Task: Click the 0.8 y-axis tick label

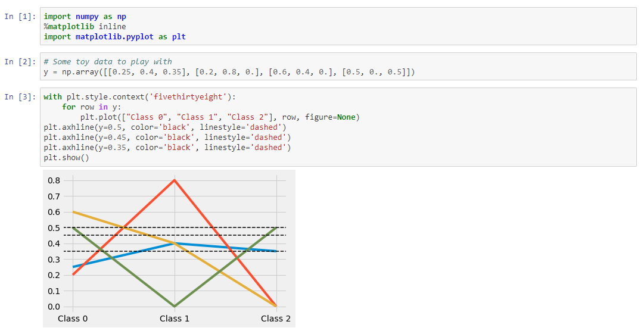Action: (54, 180)
